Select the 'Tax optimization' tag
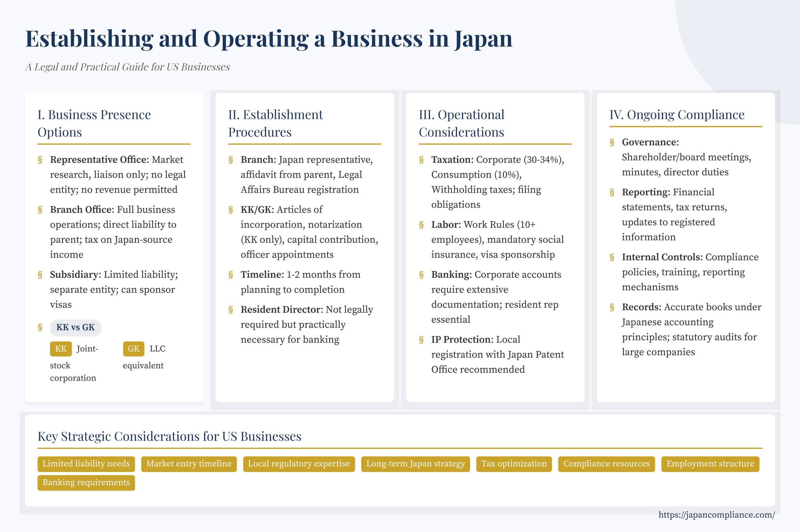Image resolution: width=800 pixels, height=532 pixels. 514,464
